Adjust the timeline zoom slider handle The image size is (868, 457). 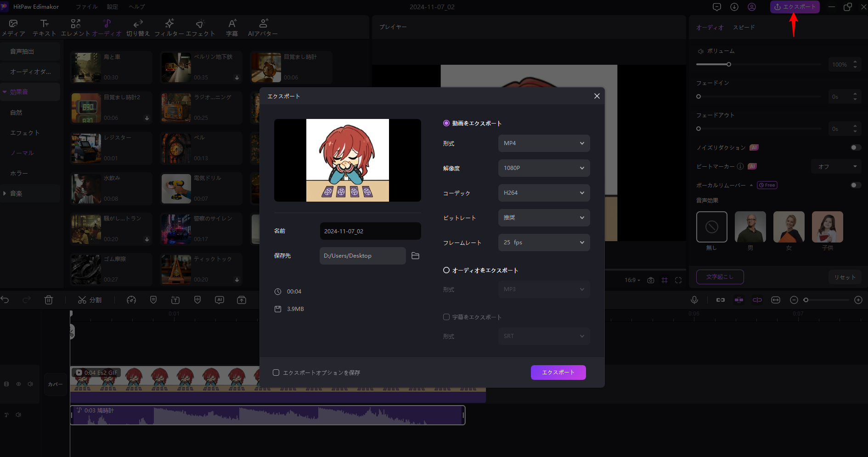806,300
